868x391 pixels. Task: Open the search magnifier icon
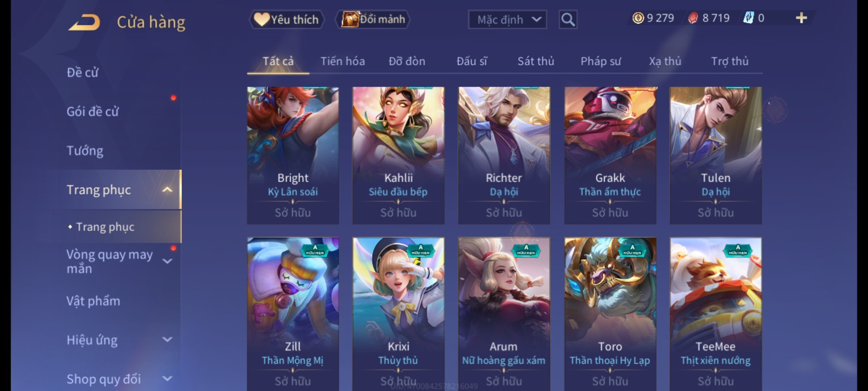click(568, 20)
